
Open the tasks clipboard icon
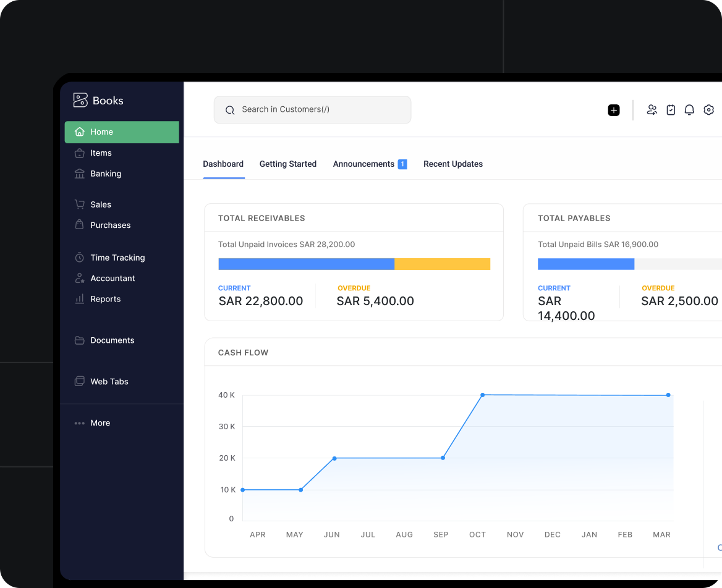click(x=671, y=110)
